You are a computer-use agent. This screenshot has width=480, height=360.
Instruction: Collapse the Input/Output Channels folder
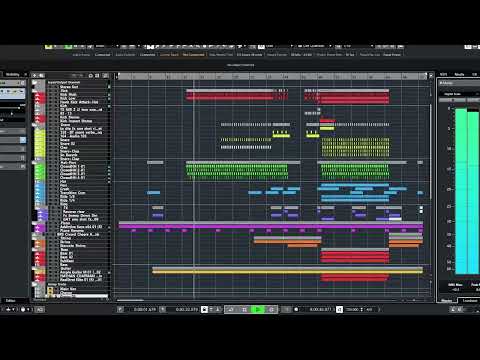tap(34, 82)
